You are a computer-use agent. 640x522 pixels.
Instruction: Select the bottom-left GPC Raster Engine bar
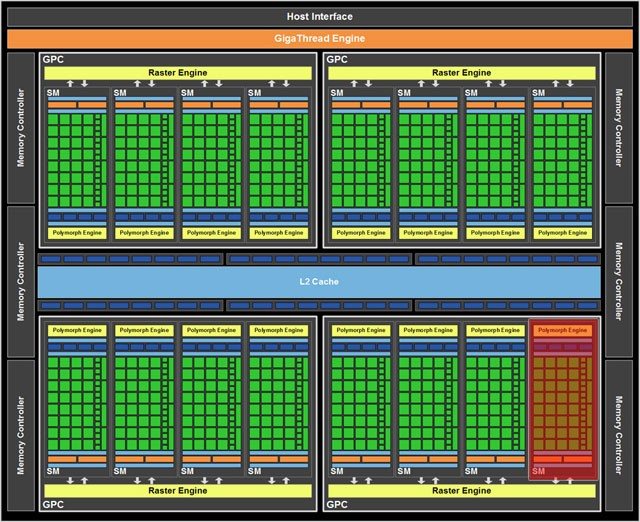click(176, 491)
